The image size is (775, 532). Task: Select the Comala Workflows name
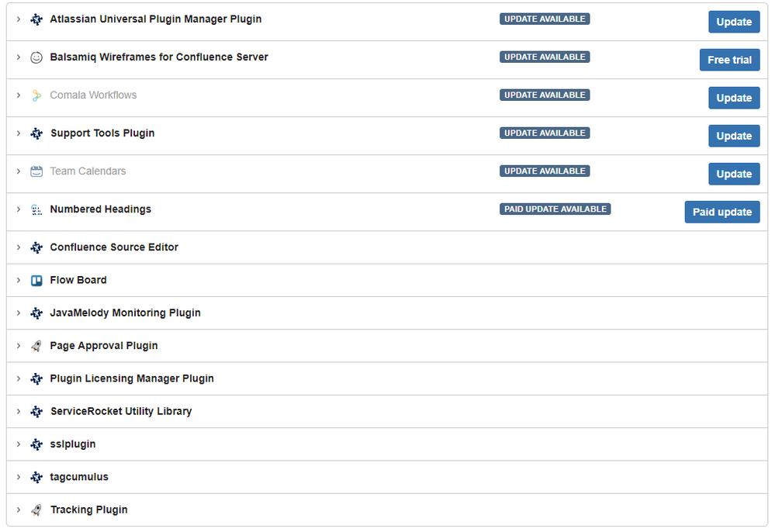coord(93,95)
